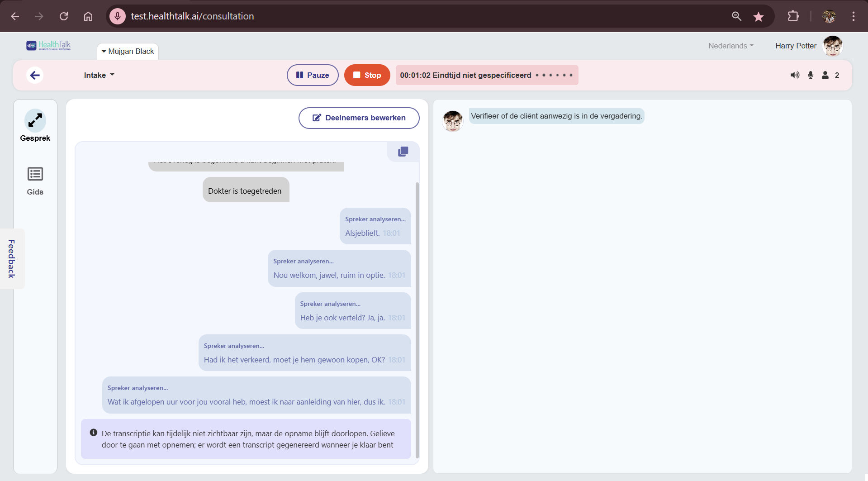Screen dimensions: 868x481
Task: Toggle the speaker volume icon
Action: (795, 75)
